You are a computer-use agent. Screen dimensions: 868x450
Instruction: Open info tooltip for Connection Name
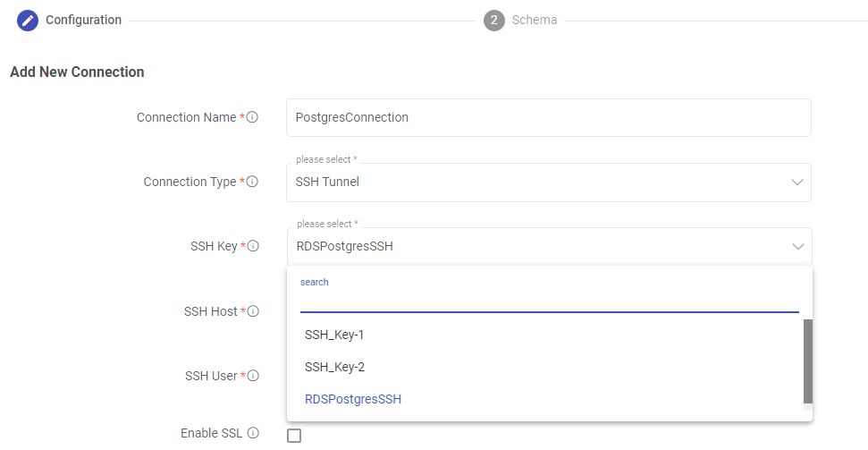click(252, 117)
